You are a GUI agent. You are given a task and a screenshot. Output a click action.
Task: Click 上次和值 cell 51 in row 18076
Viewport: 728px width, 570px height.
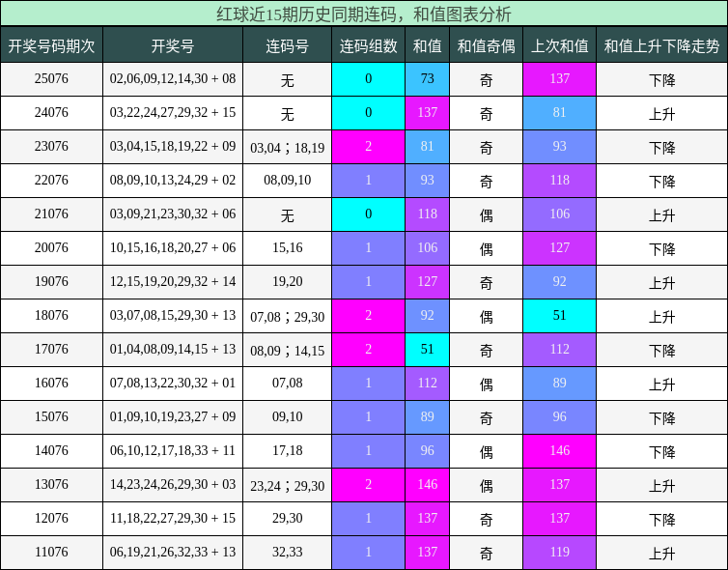click(x=559, y=316)
